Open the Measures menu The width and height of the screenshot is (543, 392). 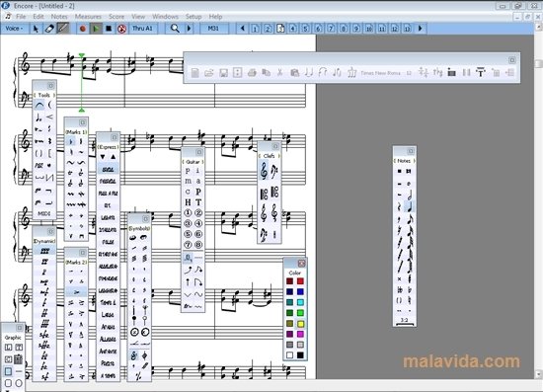tap(88, 16)
